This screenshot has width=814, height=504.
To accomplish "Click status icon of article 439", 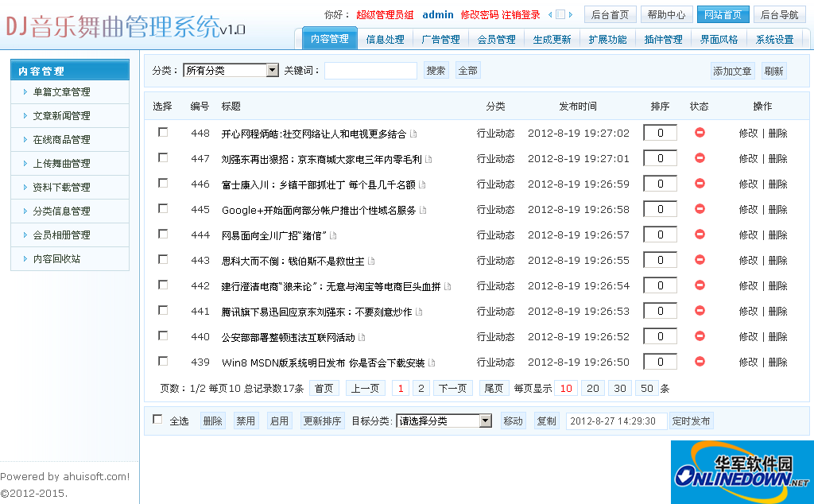I will 700,361.
